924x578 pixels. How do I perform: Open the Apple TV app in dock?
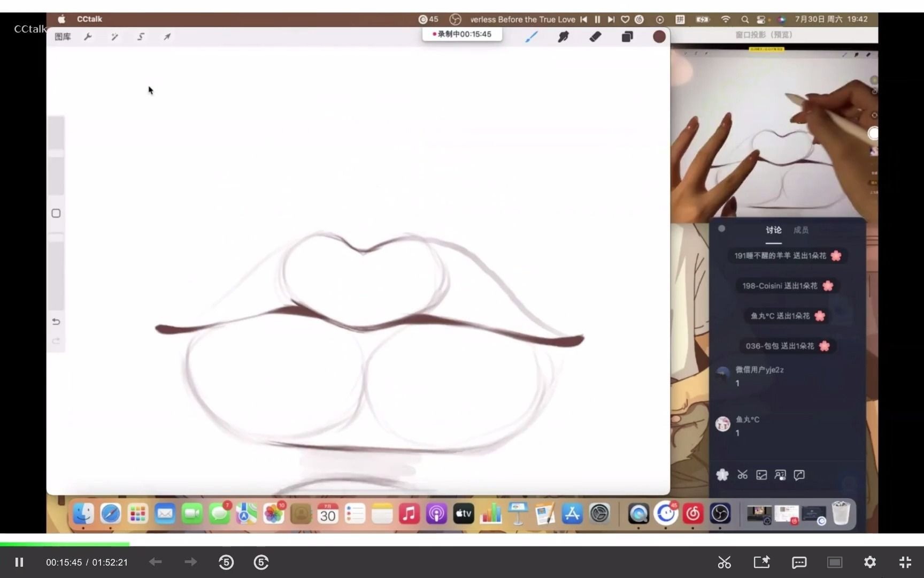tap(464, 514)
